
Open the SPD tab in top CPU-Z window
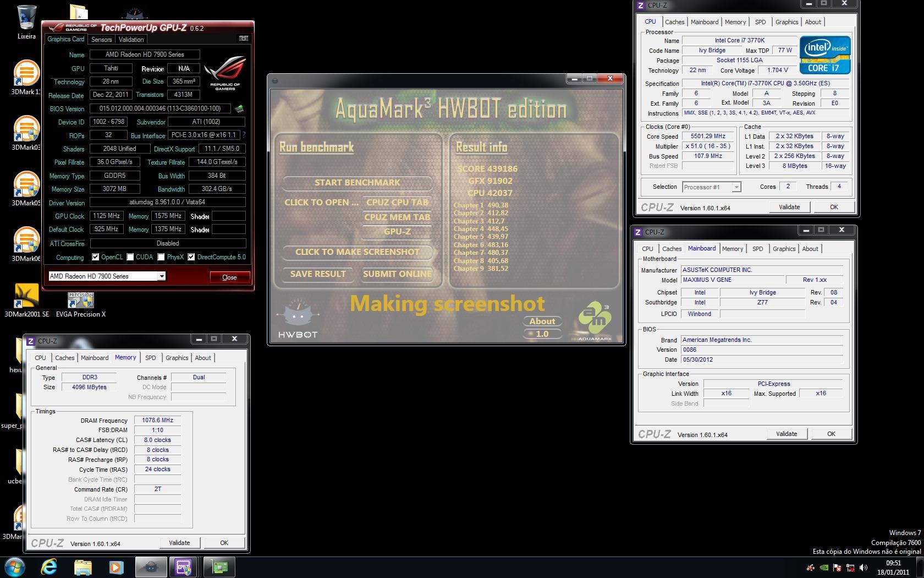click(x=760, y=22)
